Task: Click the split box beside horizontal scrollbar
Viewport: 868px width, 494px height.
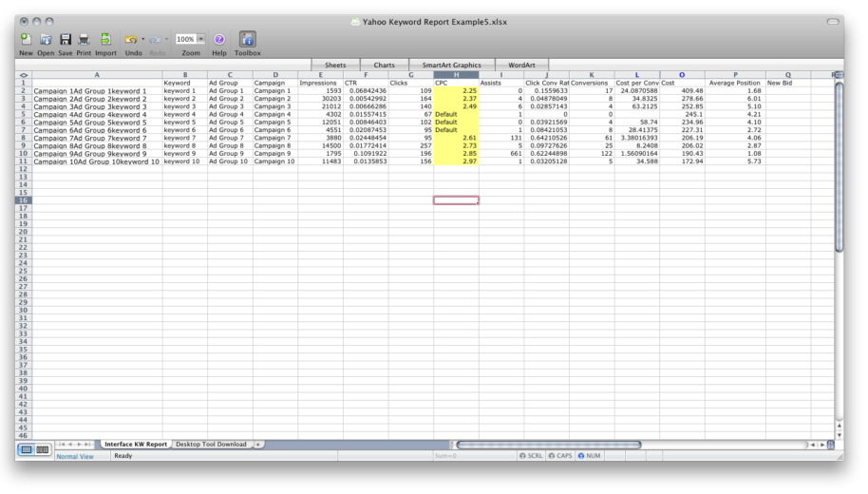Action: pos(831,445)
